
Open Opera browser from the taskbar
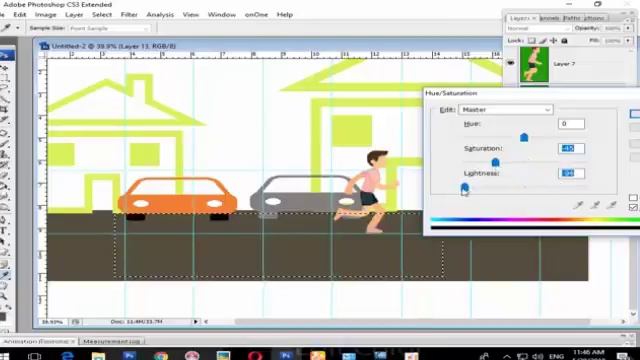(255, 356)
